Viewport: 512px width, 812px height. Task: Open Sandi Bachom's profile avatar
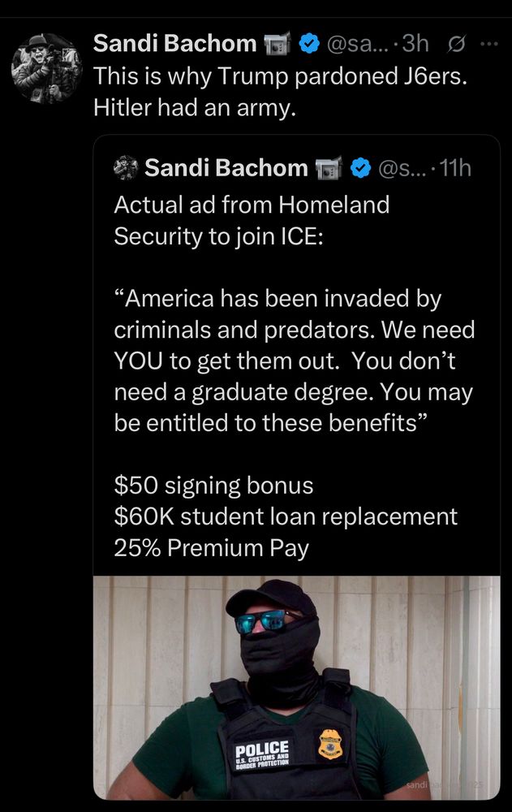pos(46,67)
